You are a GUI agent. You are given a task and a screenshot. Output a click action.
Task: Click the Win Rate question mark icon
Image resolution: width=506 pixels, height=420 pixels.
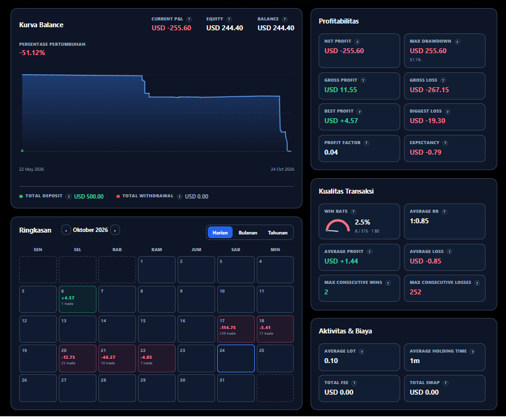353,212
